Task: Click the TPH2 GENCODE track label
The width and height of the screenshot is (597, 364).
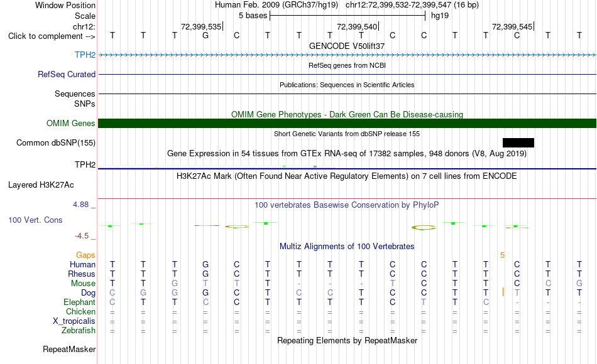Action: click(85, 55)
